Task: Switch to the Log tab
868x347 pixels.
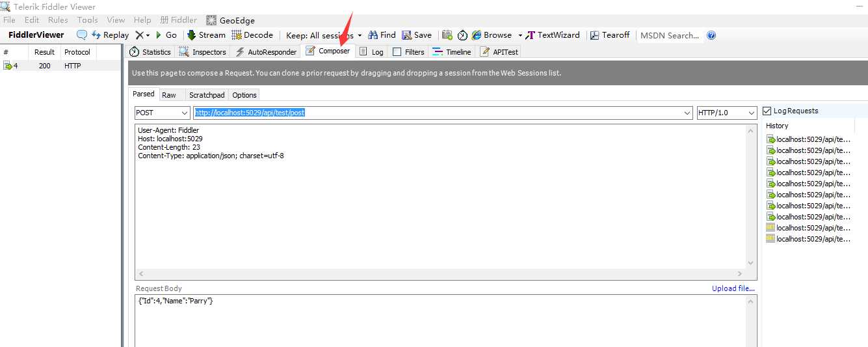Action: [x=371, y=52]
